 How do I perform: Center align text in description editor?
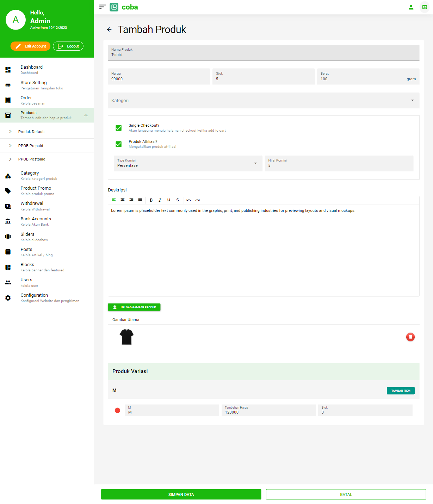(x=123, y=200)
